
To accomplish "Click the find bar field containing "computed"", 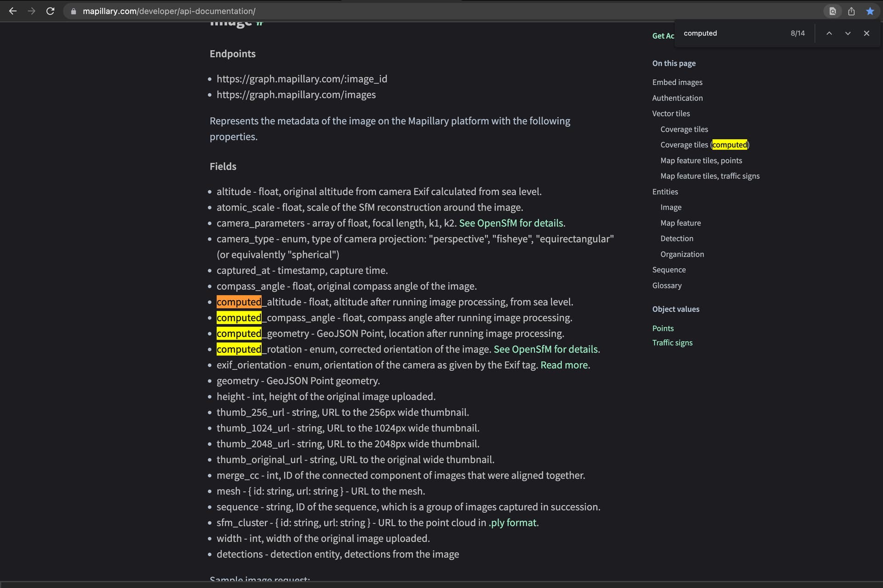I will [x=731, y=33].
